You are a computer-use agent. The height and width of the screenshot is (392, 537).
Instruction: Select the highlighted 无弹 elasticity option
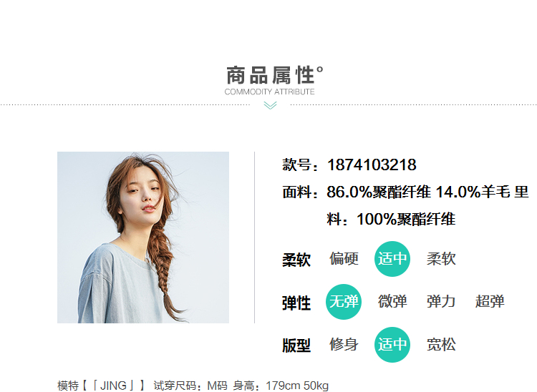pyautogui.click(x=344, y=302)
